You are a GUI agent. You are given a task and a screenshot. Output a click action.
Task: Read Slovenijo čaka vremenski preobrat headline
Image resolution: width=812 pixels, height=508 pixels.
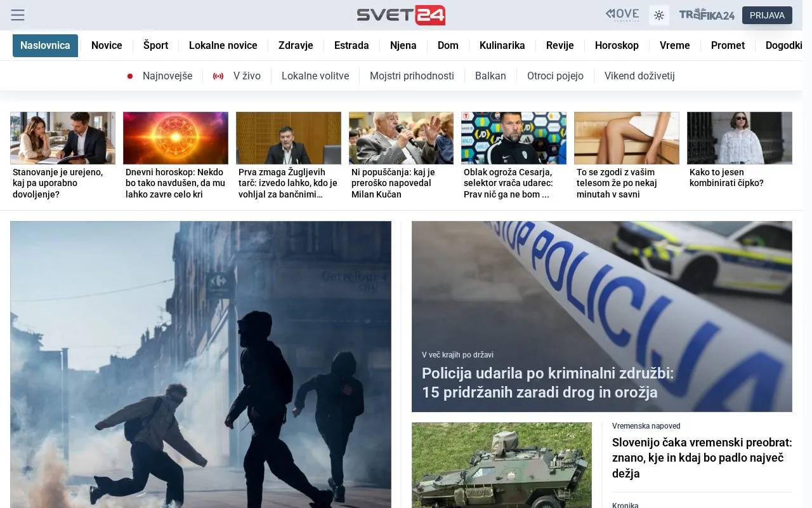702,458
